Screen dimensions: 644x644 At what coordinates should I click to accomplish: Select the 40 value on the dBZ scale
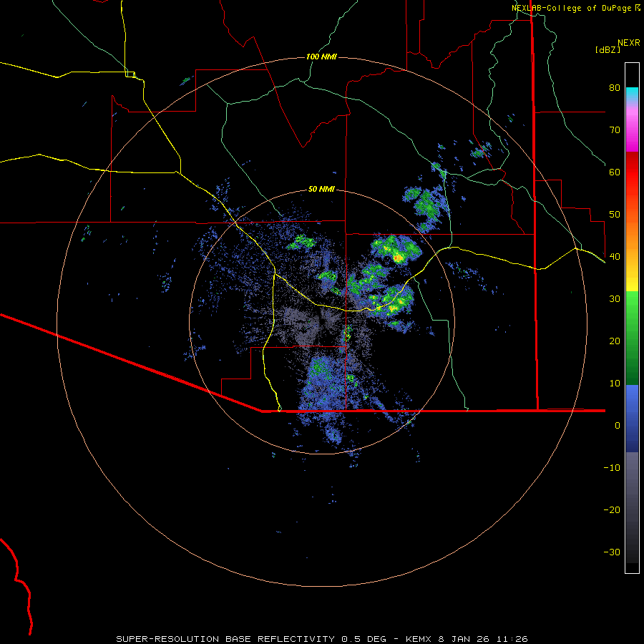point(615,256)
